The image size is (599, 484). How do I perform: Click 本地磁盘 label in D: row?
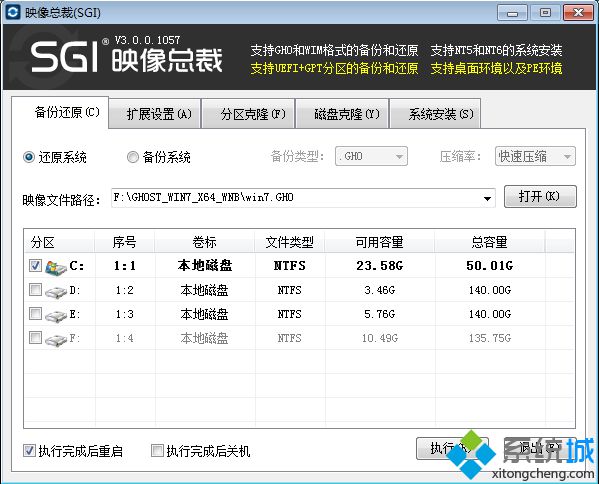[204, 290]
